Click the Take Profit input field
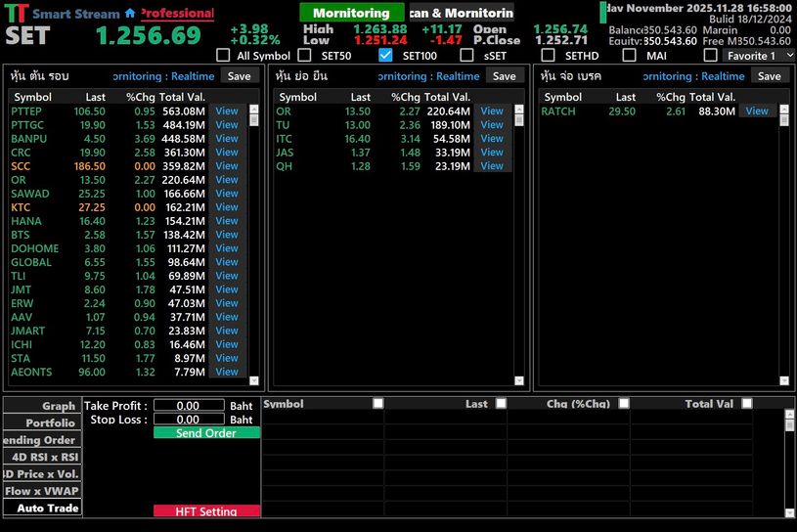797x532 pixels. pyautogui.click(x=188, y=406)
